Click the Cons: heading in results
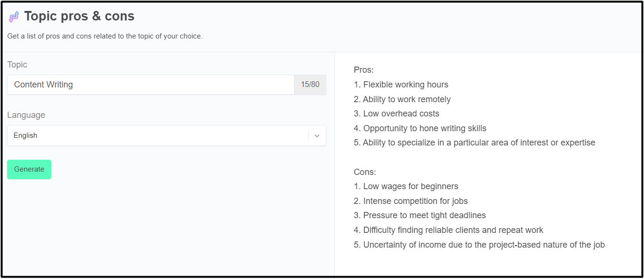Screen dimensions: 644x279 click(365, 172)
